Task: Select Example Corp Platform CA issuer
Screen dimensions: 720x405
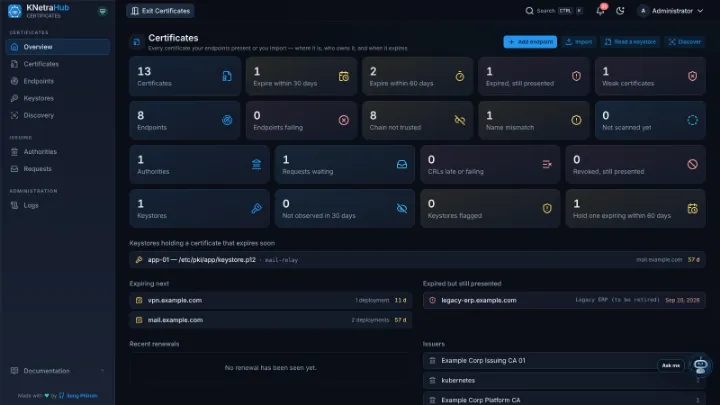Action: 564,400
